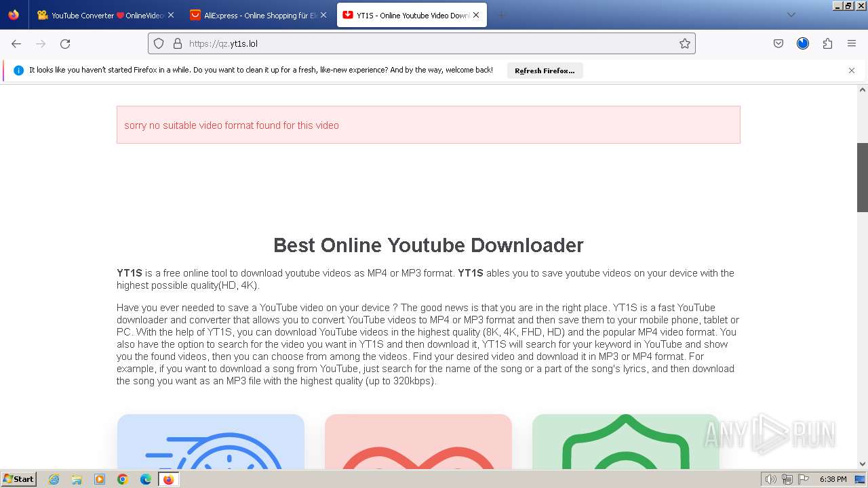Viewport: 868px width, 488px height.
Task: Close the YT1S tab
Action: click(x=477, y=15)
